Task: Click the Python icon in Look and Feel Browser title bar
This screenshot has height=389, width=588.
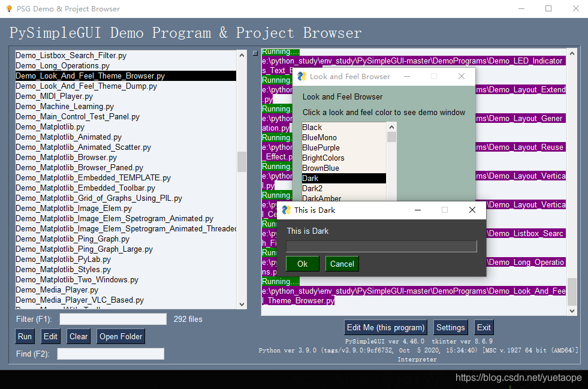Action: [x=302, y=77]
